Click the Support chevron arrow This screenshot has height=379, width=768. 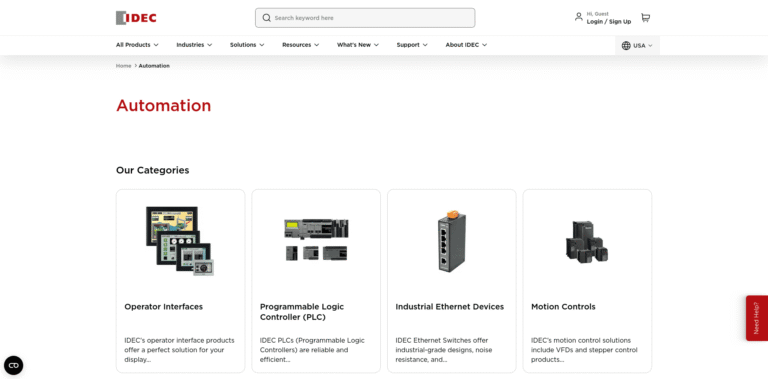pyautogui.click(x=425, y=45)
